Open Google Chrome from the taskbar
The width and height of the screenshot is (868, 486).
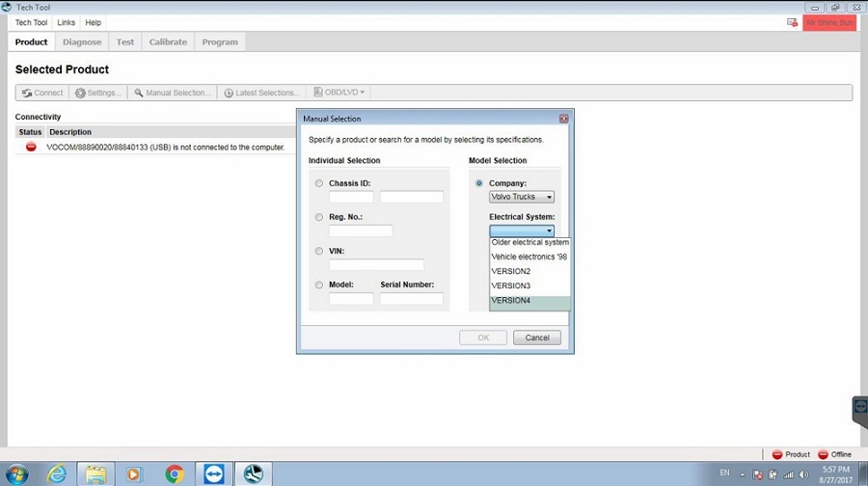pyautogui.click(x=175, y=473)
